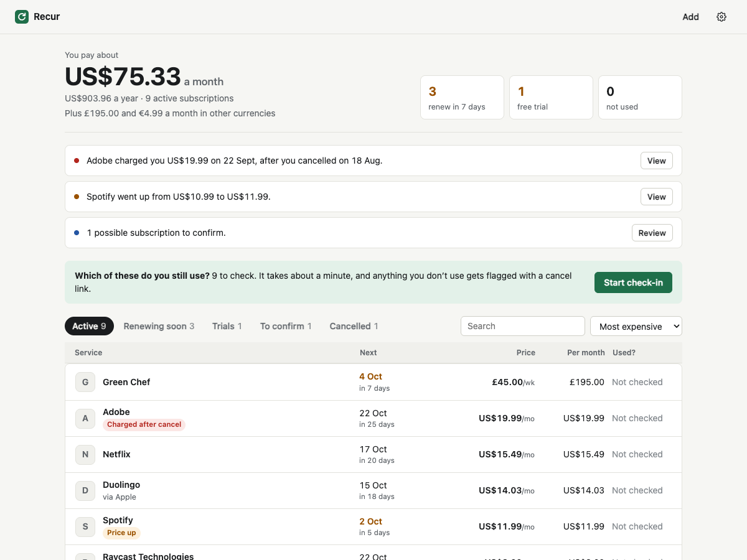Review the possible subscription to confirm
The height and width of the screenshot is (560, 747).
[x=652, y=233]
